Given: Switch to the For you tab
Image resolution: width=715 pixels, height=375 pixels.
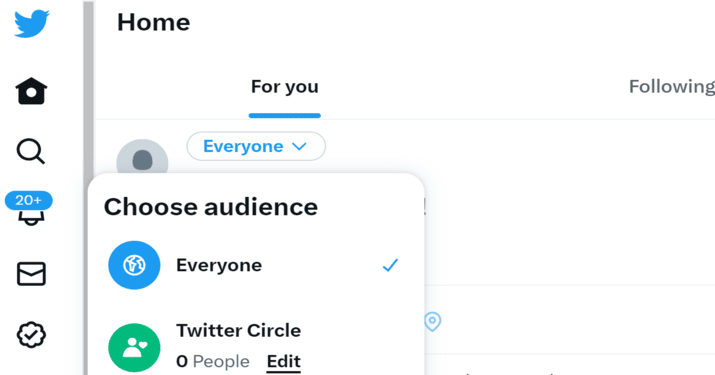Looking at the screenshot, I should 285,87.
